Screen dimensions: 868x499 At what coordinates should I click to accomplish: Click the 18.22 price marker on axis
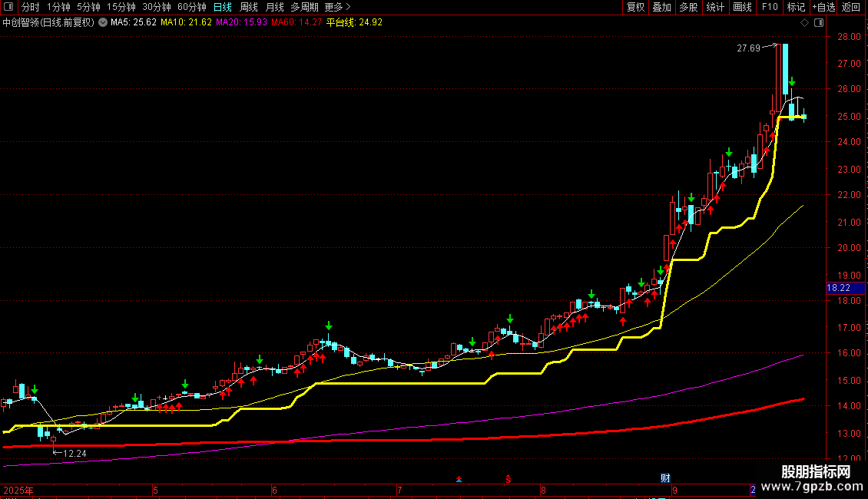(845, 288)
